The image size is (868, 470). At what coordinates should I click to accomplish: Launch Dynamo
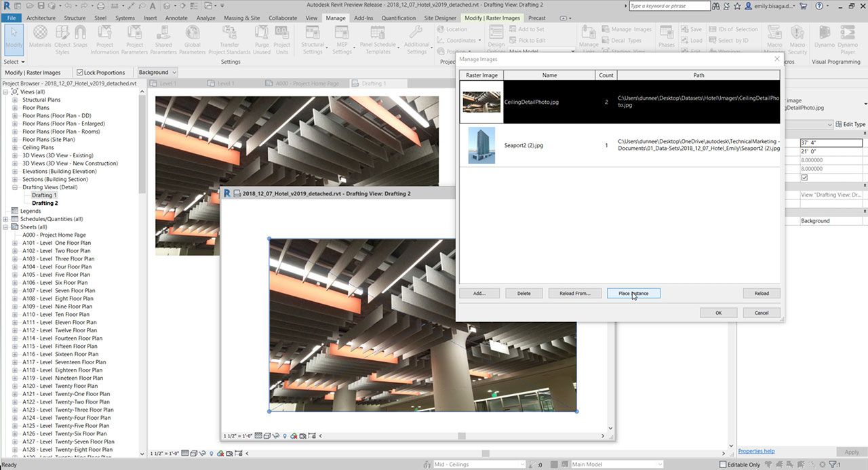coord(825,37)
